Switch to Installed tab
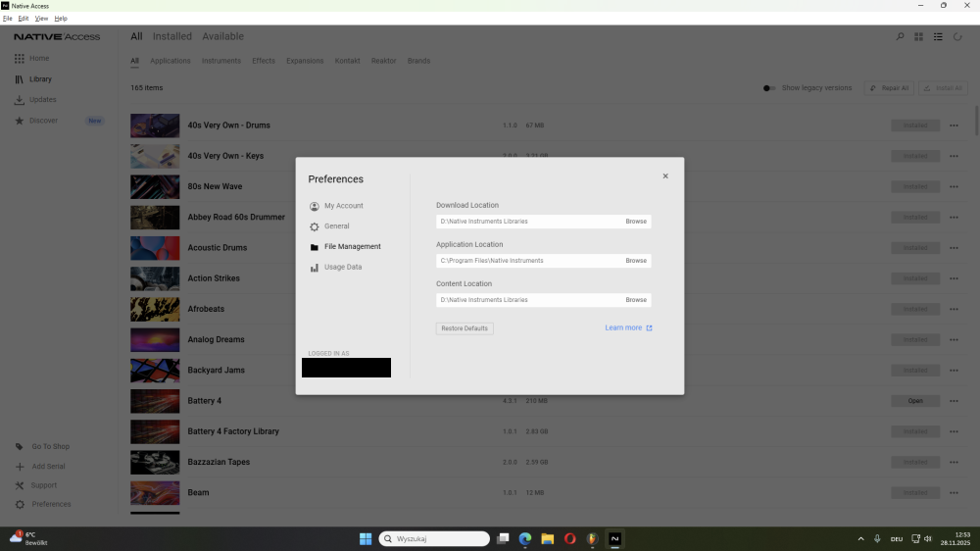 coord(172,36)
